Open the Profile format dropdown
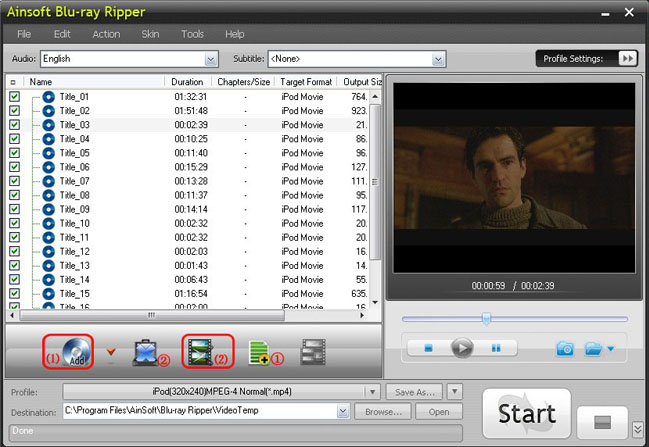This screenshot has height=447, width=649. pyautogui.click(x=373, y=391)
